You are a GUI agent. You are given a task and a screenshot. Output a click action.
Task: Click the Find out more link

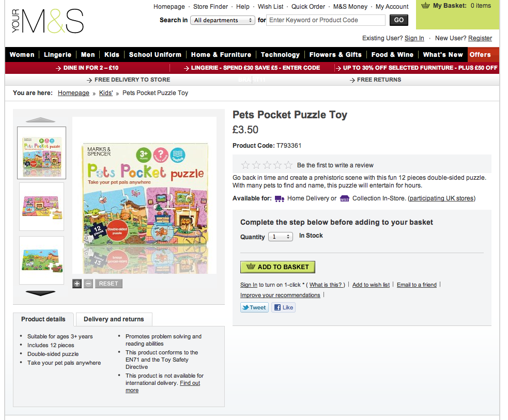190,383
